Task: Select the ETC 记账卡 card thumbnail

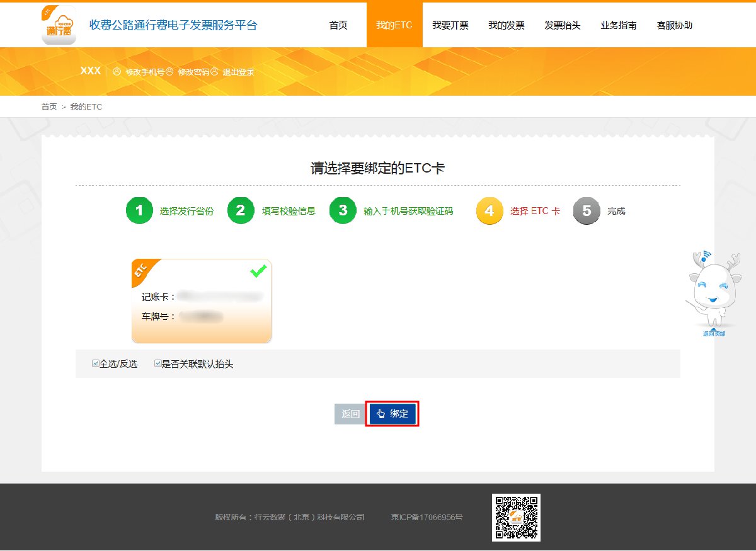Action: pyautogui.click(x=202, y=301)
